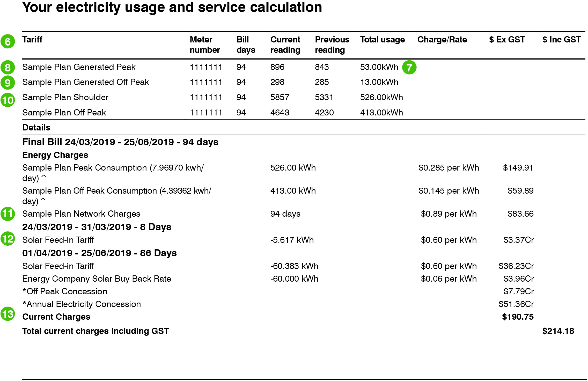
Task: Select the green 11 badge near Network Charges
Action: pyautogui.click(x=8, y=214)
